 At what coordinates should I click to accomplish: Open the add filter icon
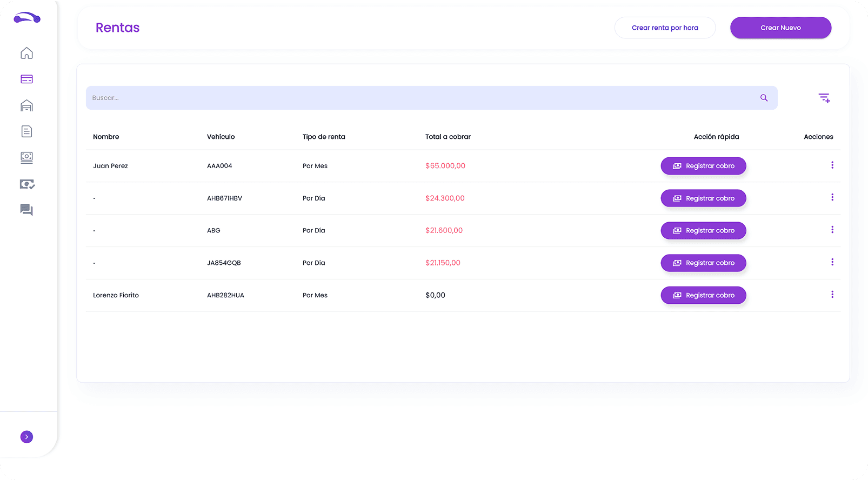point(824,98)
